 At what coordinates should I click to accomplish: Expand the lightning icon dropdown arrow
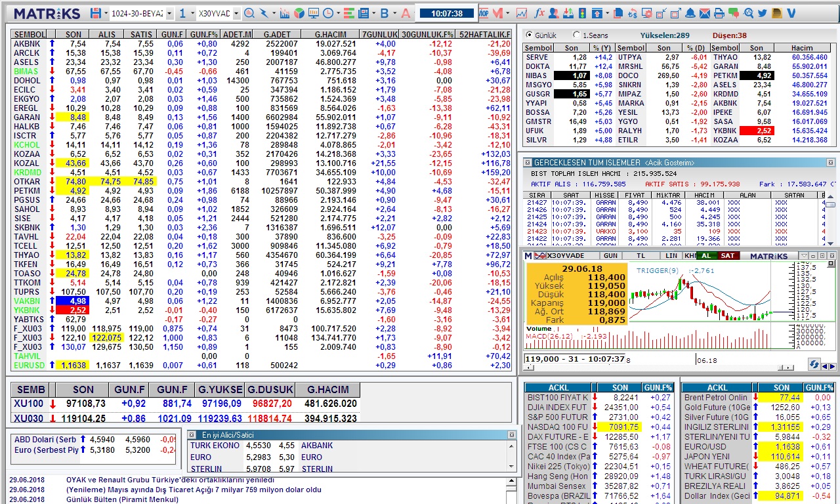(x=274, y=13)
